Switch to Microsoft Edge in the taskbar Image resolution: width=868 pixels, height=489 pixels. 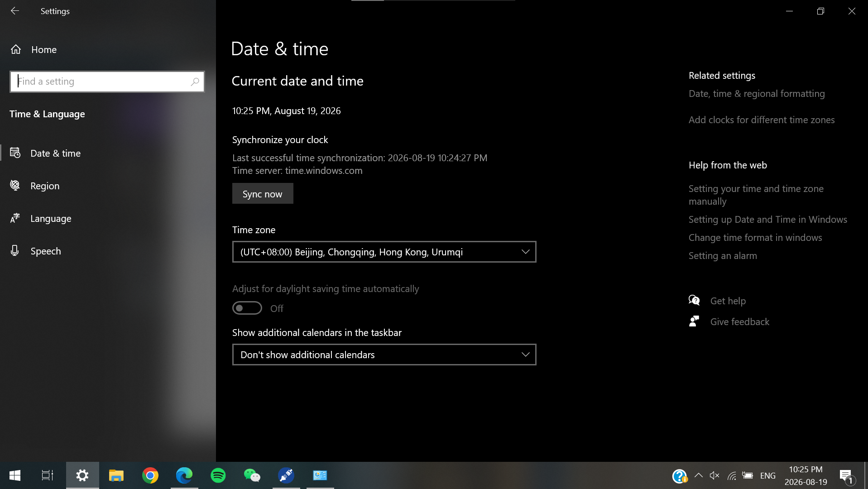tap(184, 475)
